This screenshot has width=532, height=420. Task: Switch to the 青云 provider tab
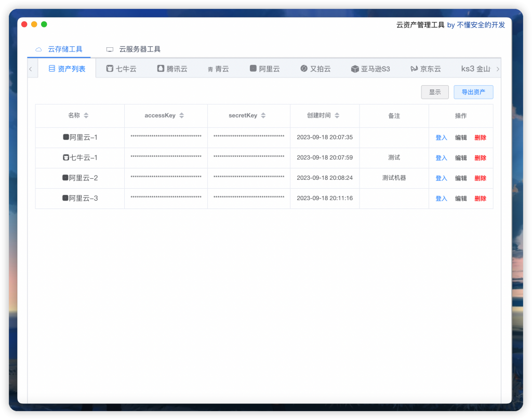point(218,68)
